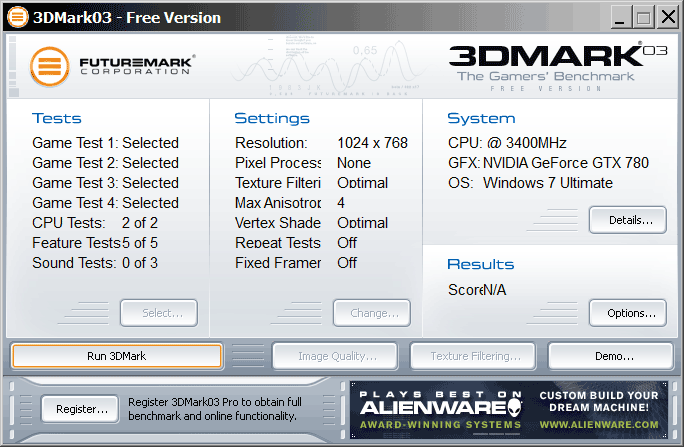Viewport: 684px width, 447px height.
Task: Minimize the 3DMark03 window
Action: tap(621, 15)
